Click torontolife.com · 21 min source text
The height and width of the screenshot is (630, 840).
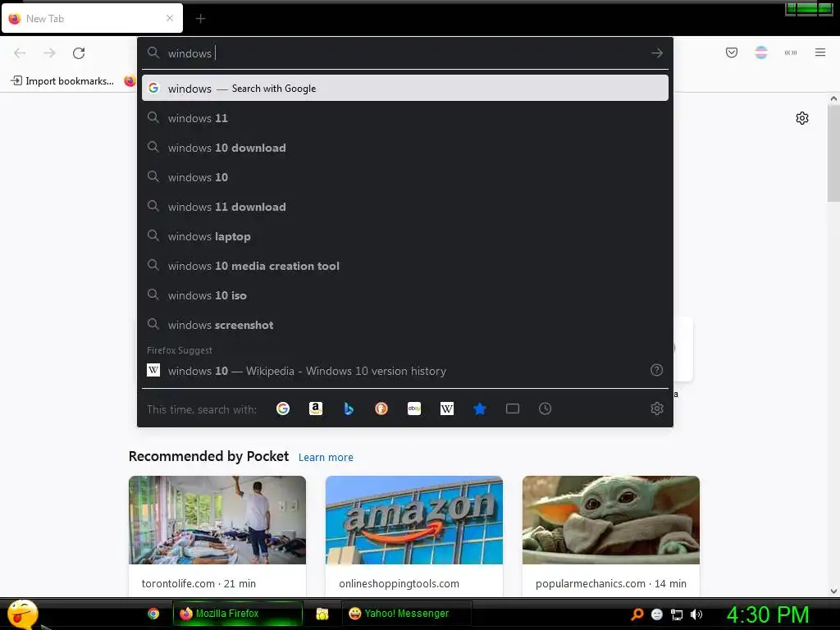click(x=199, y=583)
